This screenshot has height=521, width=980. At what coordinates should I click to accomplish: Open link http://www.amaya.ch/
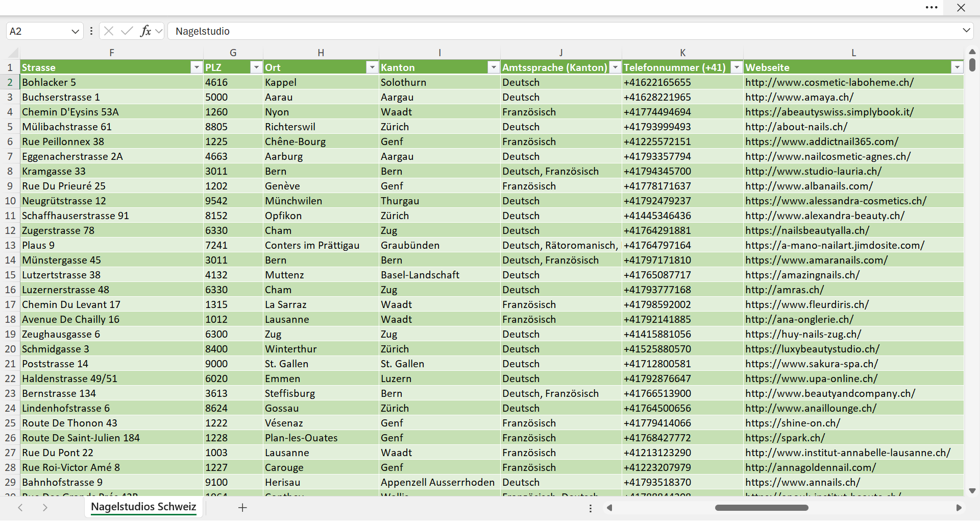pyautogui.click(x=799, y=97)
